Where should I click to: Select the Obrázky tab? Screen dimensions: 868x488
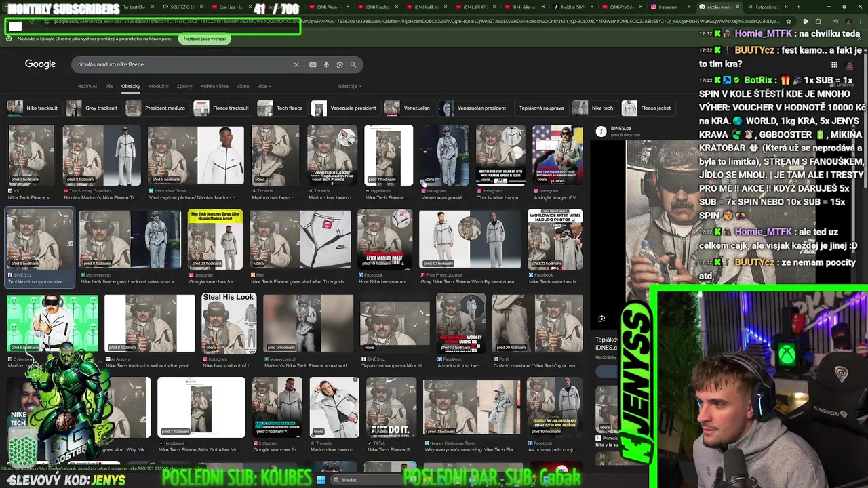[x=131, y=86]
